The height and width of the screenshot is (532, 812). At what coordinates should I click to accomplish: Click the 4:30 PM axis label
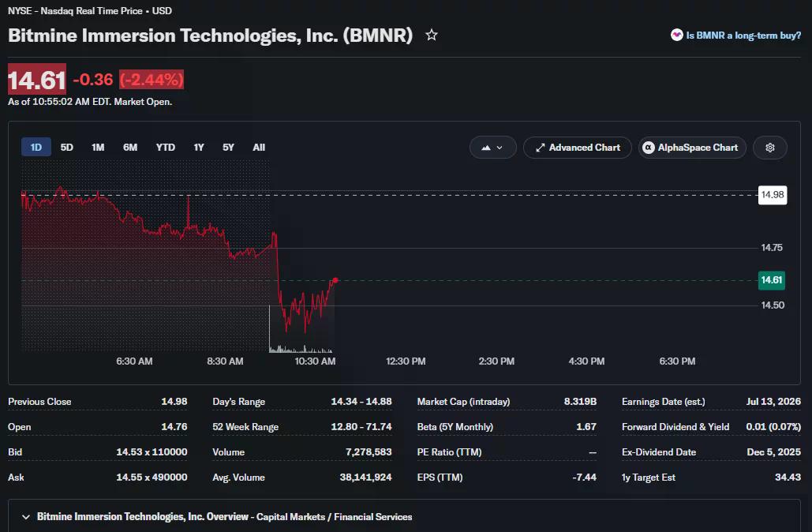[587, 361]
